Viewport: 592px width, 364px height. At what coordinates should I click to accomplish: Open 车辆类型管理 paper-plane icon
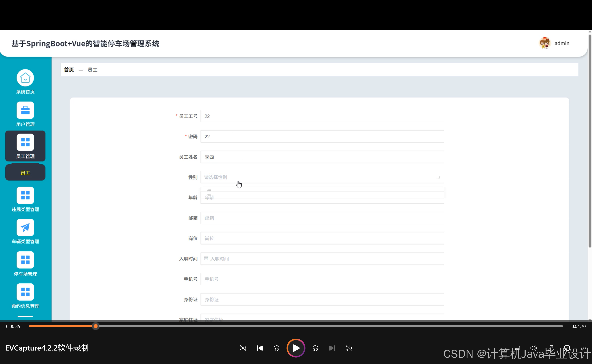pos(25,227)
